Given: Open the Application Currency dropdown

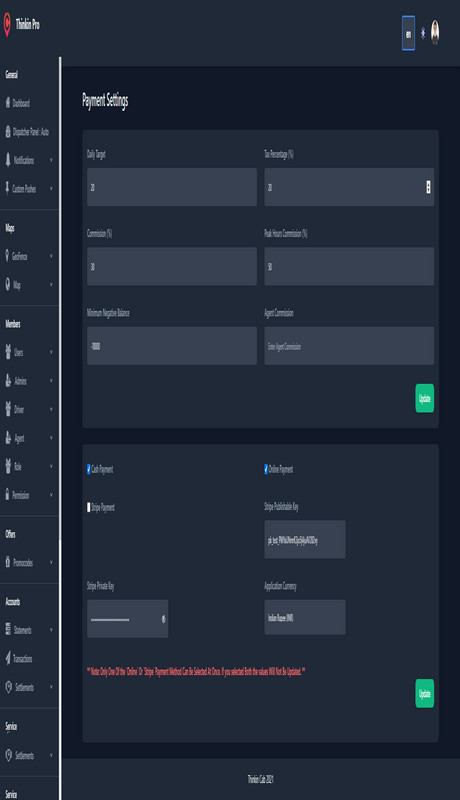Looking at the screenshot, I should [x=304, y=617].
